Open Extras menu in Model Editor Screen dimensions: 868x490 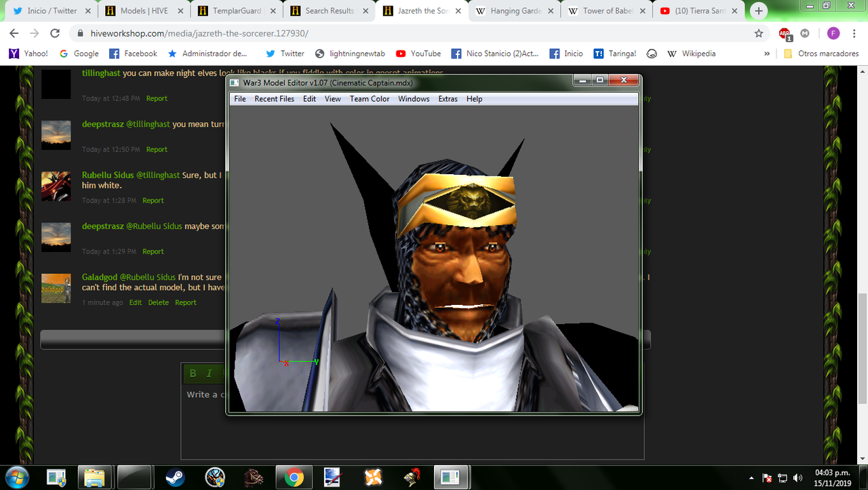click(448, 99)
